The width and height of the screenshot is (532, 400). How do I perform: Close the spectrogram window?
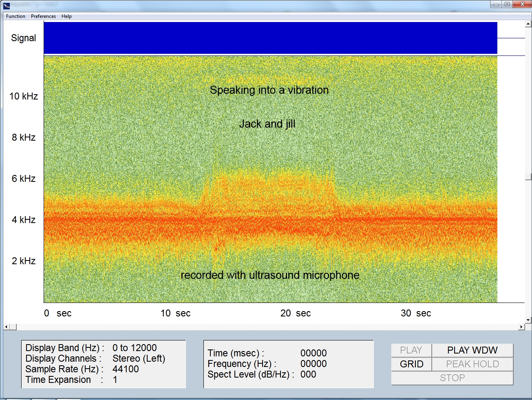522,4
